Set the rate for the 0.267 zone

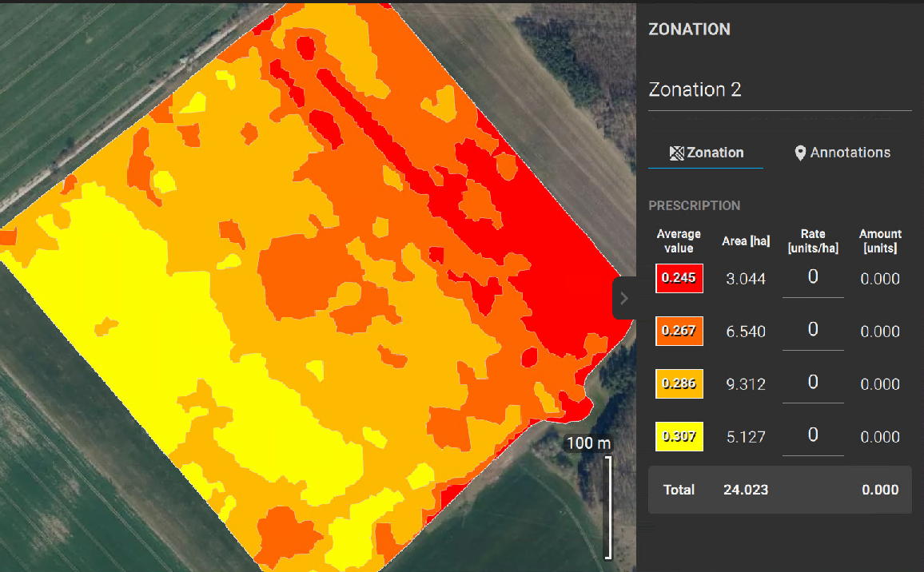coord(812,329)
